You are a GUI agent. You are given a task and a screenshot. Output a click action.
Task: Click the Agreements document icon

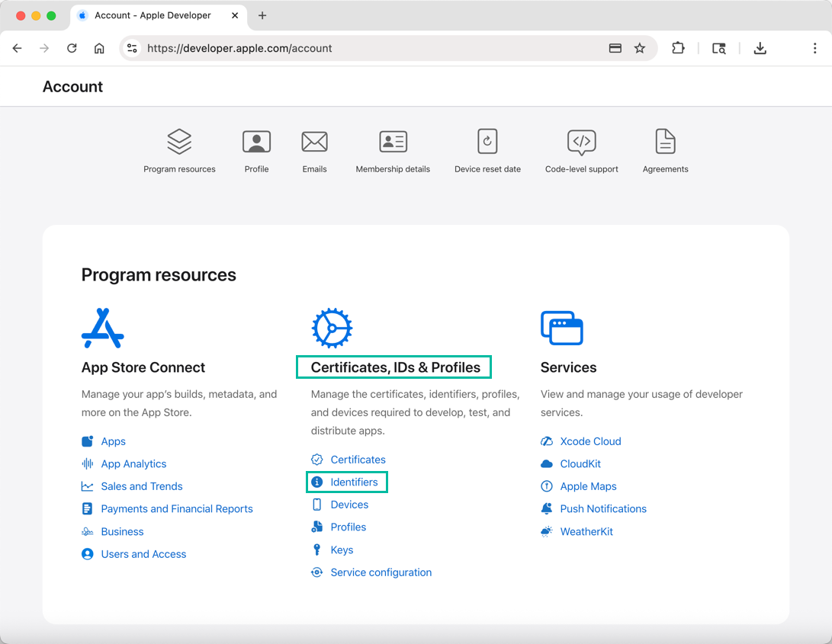[666, 141]
